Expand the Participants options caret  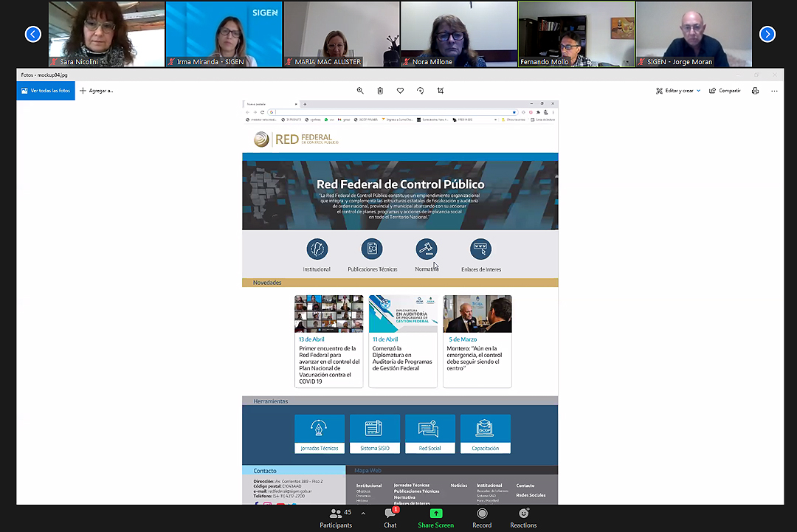[363, 514]
